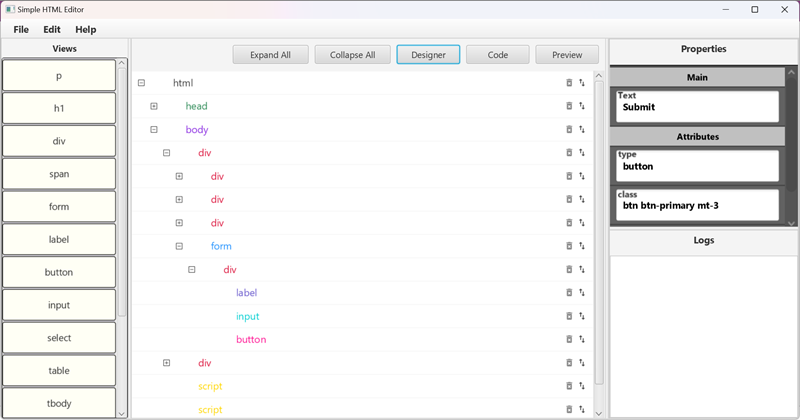Click the label button in Views palette
Viewport: 800px width, 420px height.
click(x=59, y=239)
